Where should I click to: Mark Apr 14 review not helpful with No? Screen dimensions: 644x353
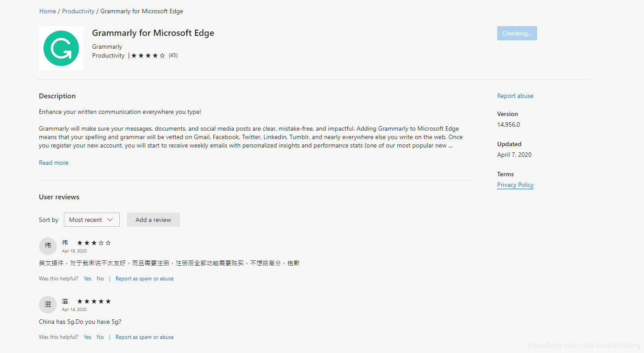click(x=100, y=337)
